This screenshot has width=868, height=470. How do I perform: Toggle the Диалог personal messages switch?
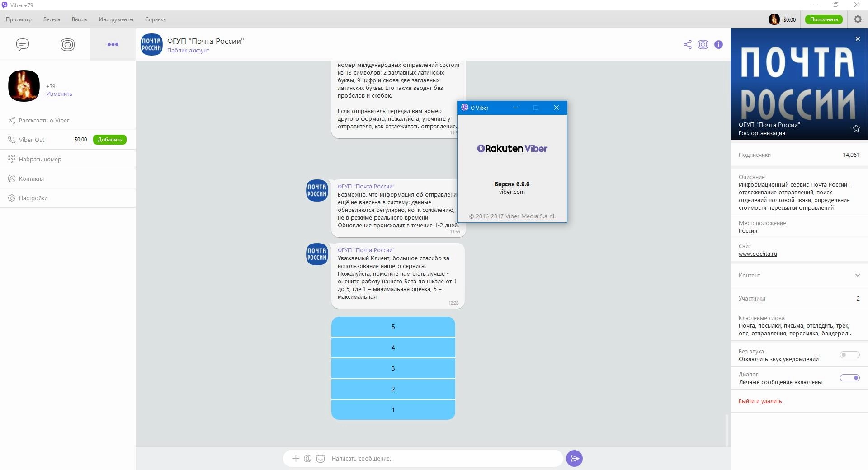(x=849, y=378)
